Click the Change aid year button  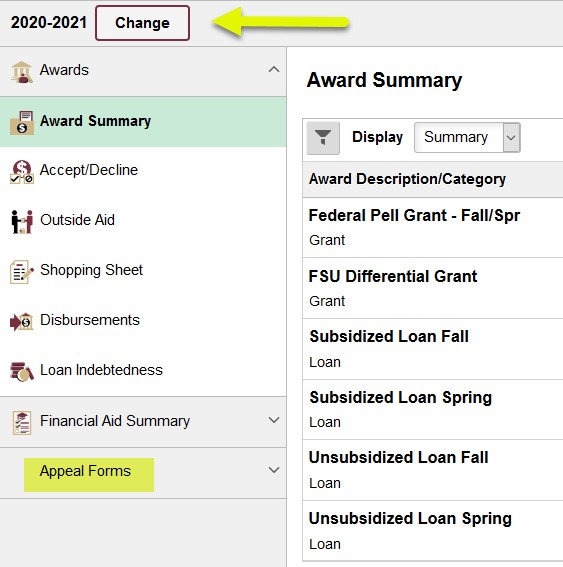[142, 23]
